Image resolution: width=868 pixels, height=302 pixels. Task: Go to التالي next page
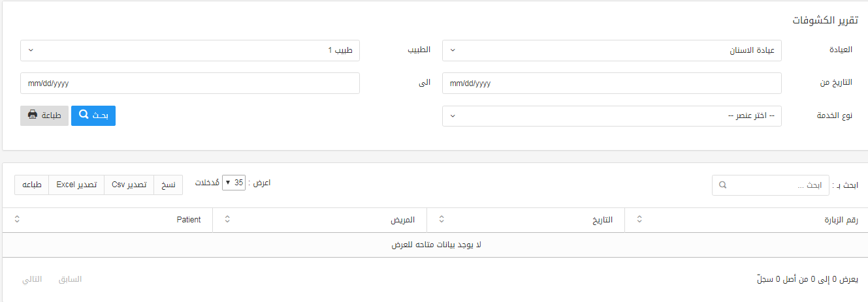click(x=32, y=279)
